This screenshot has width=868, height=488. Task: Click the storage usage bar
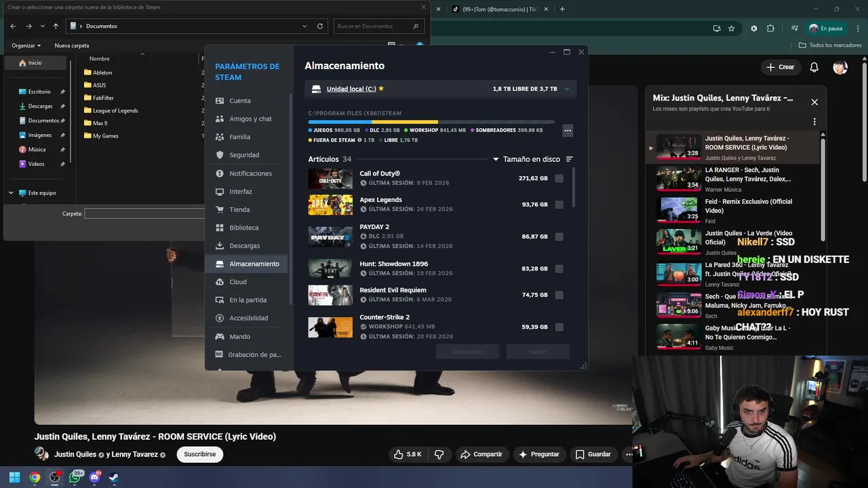coord(431,122)
